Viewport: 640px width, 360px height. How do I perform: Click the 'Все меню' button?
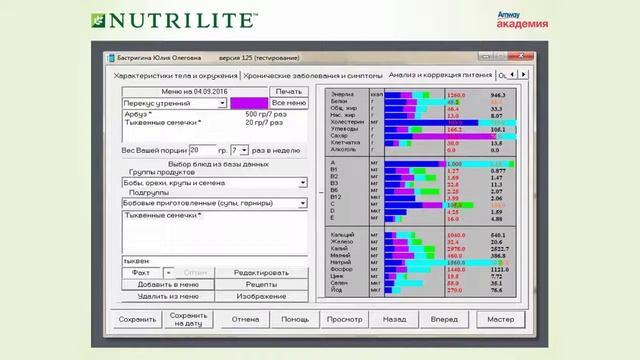tap(289, 103)
